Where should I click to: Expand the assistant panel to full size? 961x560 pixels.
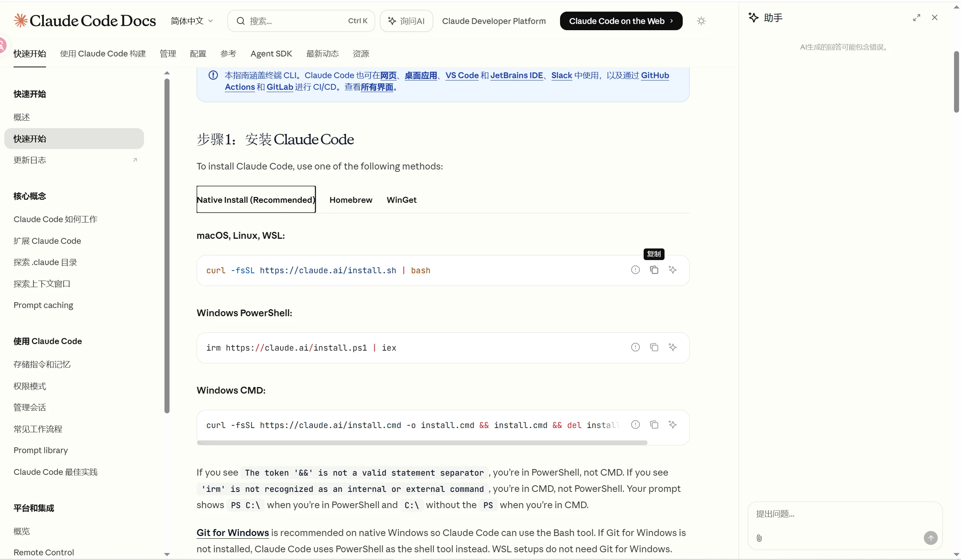click(916, 17)
